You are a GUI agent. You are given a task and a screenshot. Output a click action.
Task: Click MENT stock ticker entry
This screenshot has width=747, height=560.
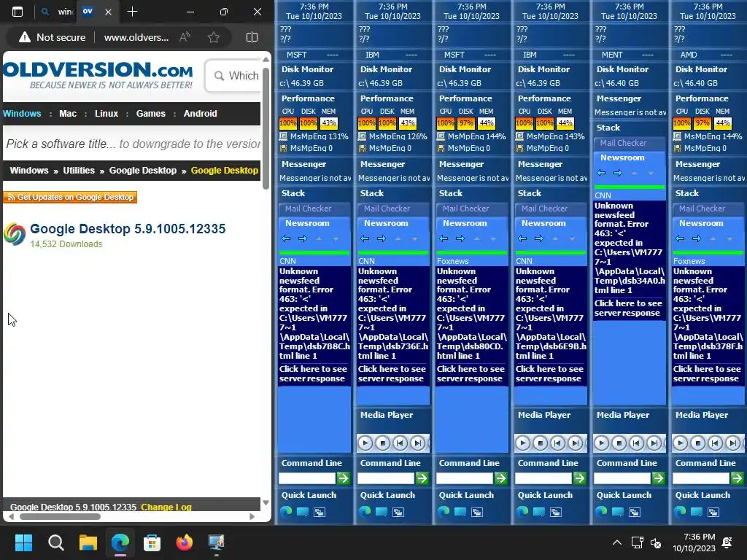click(628, 55)
